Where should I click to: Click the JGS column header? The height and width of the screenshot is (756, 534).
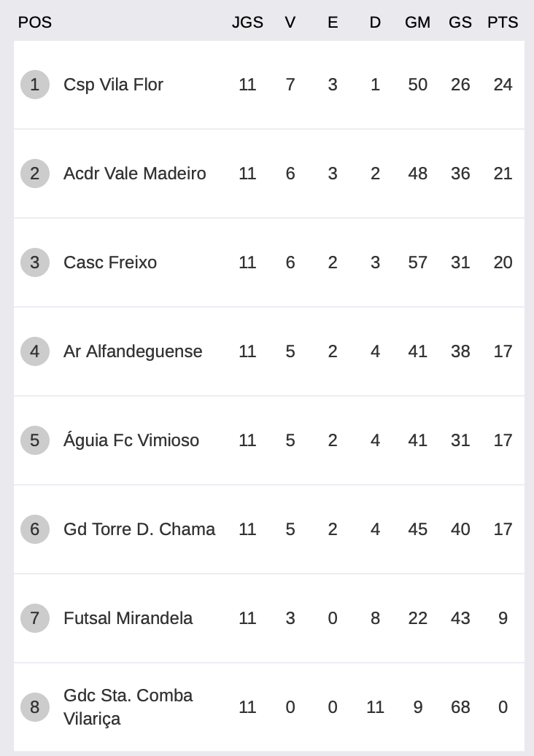coord(247,22)
